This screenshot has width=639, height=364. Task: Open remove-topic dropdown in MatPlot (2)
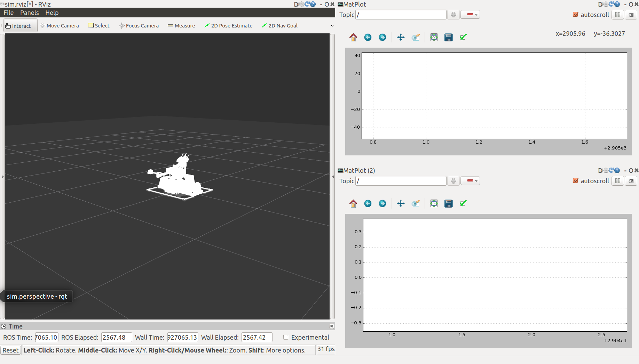pos(470,181)
